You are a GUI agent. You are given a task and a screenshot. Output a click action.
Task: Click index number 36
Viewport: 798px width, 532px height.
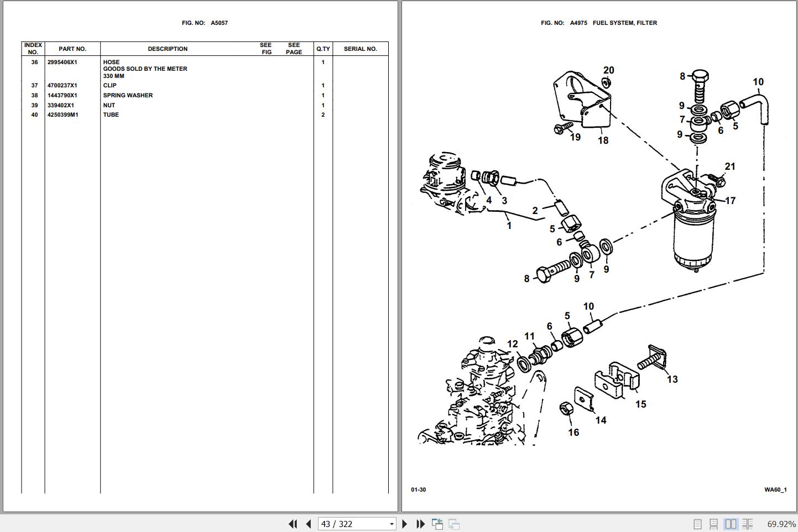(x=35, y=62)
